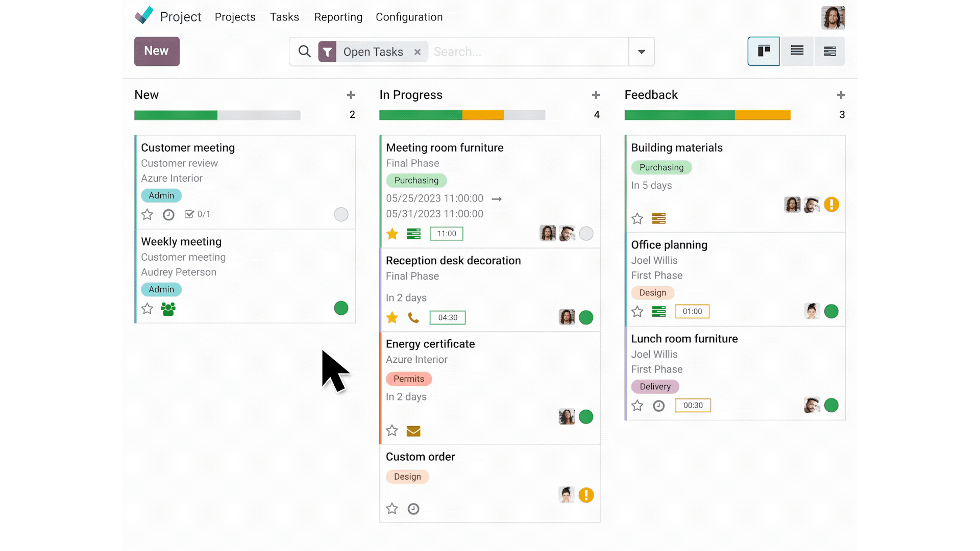Unstar the Meeting room furniture task
Viewport: 980px width, 551px height.
(392, 234)
